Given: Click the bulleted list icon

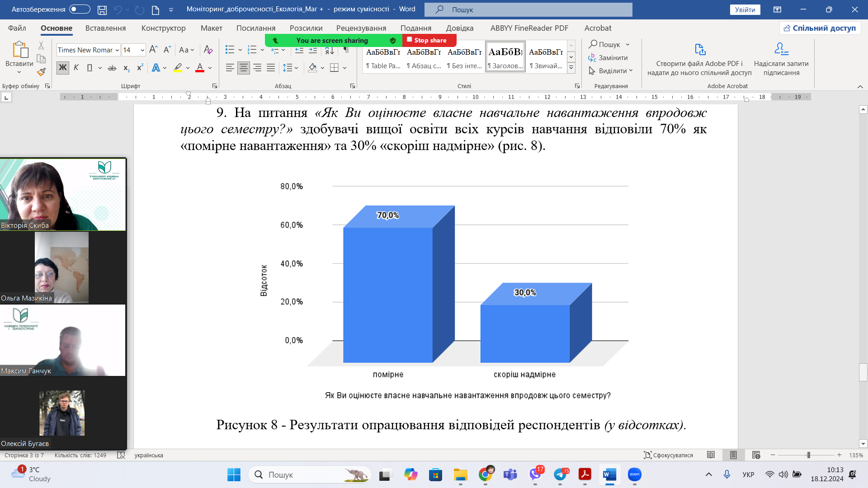Looking at the screenshot, I should point(230,50).
